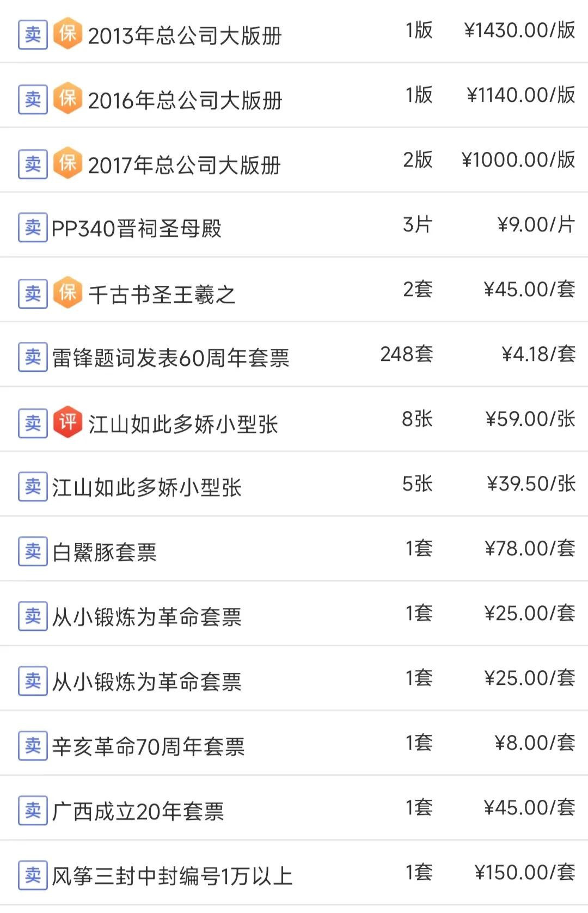Tap the 保 badge beside 2017年总公司大版册
Viewport: 588px width, 913px height.
[x=68, y=163]
